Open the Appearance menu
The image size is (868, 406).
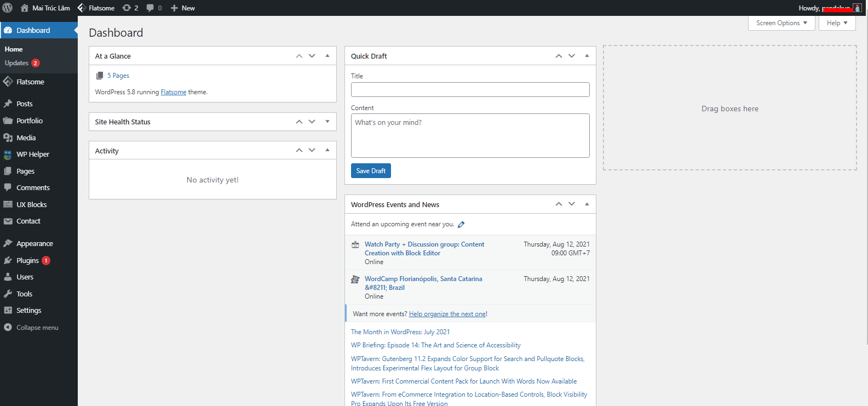point(38,243)
